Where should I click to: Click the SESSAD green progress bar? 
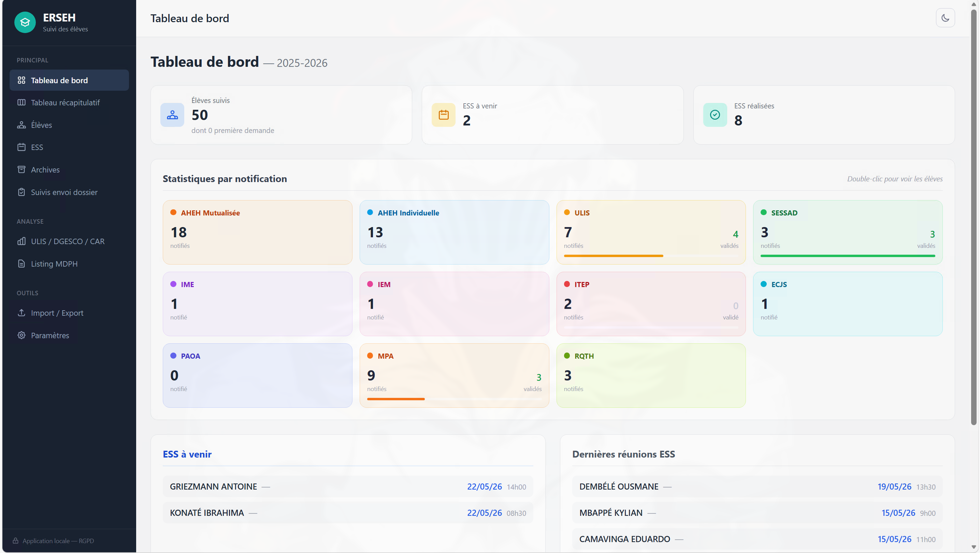tap(848, 256)
